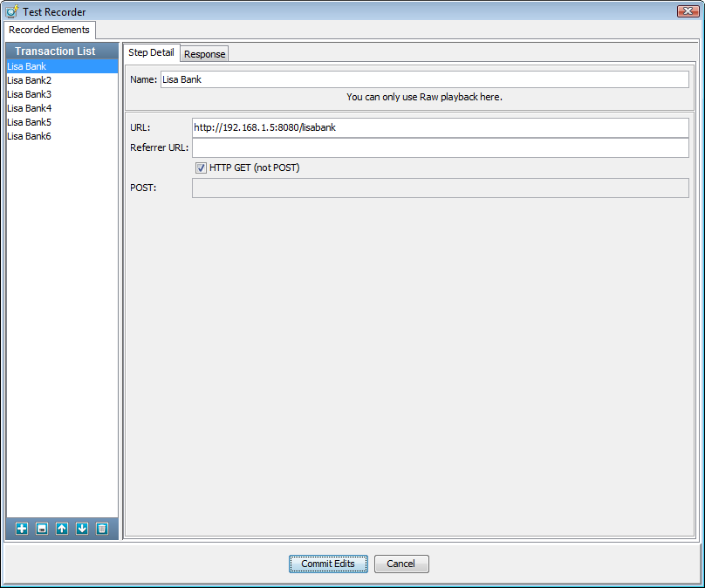Select the Recorded Elements tab

pyautogui.click(x=50, y=30)
